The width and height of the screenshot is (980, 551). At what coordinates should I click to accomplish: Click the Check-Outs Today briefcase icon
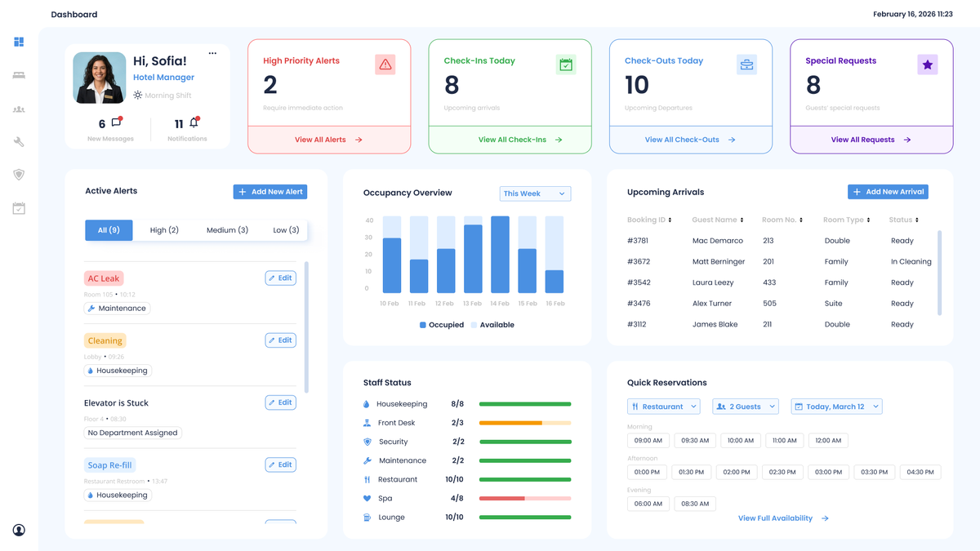click(x=746, y=64)
